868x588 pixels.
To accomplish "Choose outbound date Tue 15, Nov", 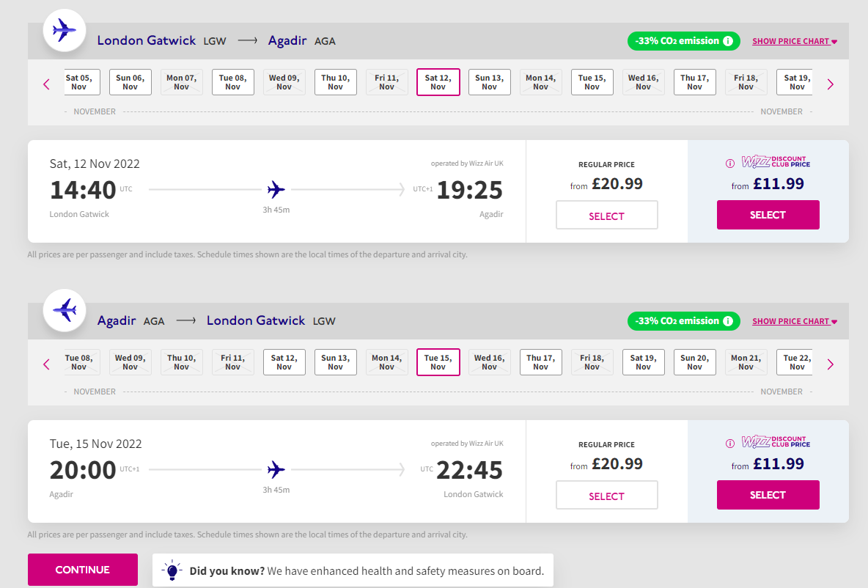I will click(x=592, y=82).
